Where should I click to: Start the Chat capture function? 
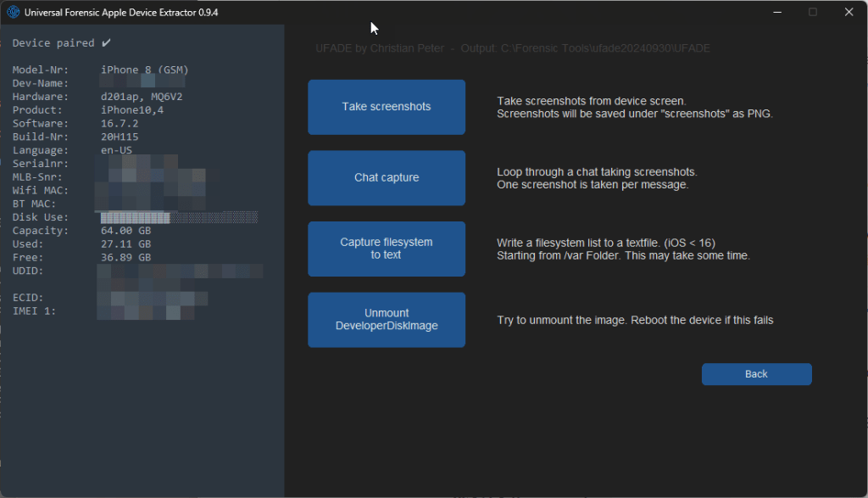pos(387,178)
